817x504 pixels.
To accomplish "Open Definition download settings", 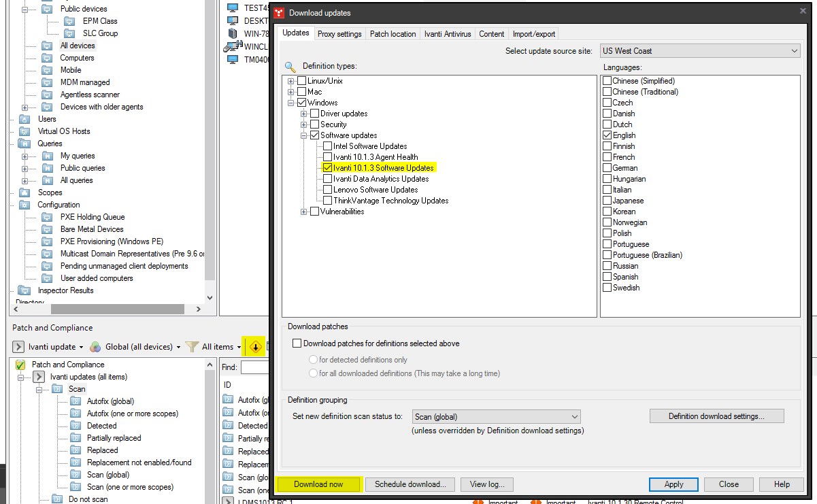I will coord(716,416).
